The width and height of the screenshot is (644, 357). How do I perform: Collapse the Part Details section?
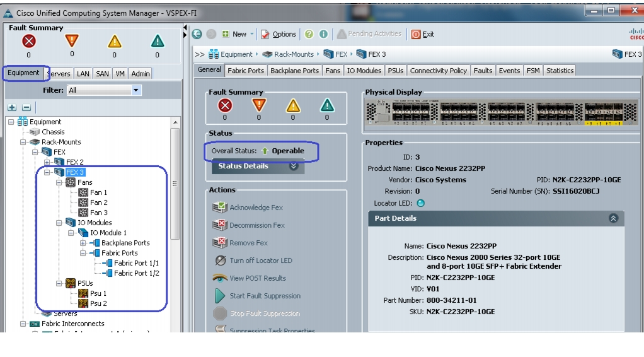pyautogui.click(x=613, y=218)
